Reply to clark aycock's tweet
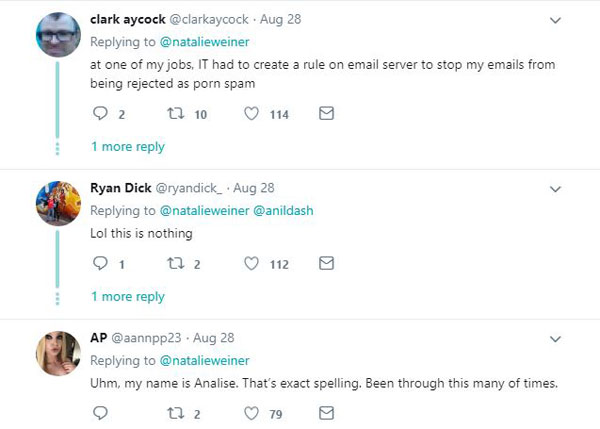The height and width of the screenshot is (429, 600). click(100, 113)
